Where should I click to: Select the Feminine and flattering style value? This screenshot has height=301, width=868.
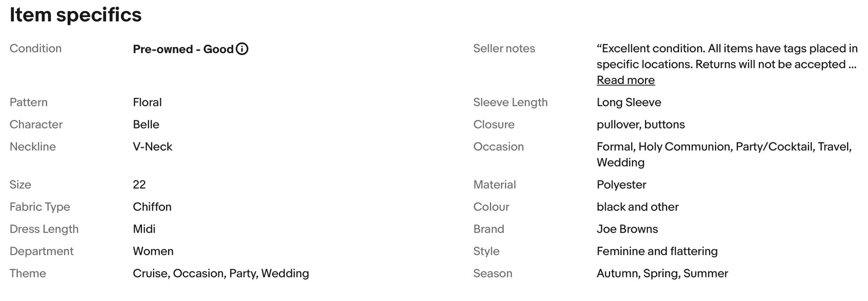coord(657,251)
